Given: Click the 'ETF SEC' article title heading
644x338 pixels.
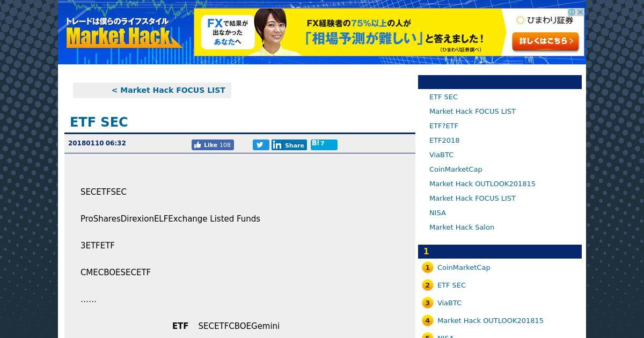Looking at the screenshot, I should click(x=99, y=122).
